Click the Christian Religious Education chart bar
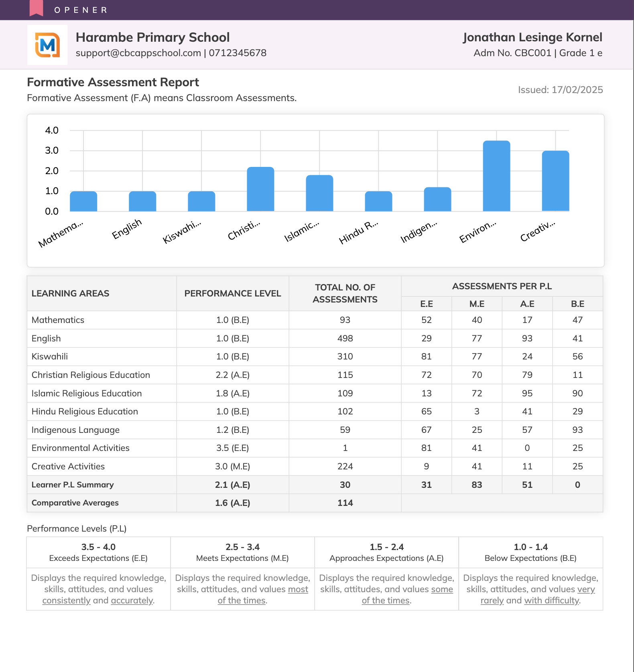The height and width of the screenshot is (672, 634). click(x=260, y=189)
